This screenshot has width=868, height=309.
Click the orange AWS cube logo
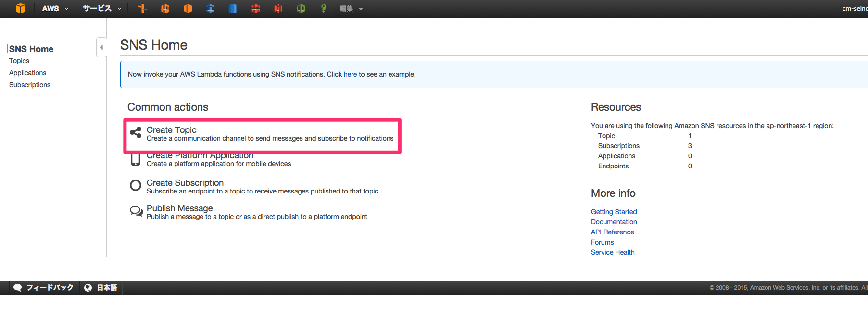tap(20, 8)
